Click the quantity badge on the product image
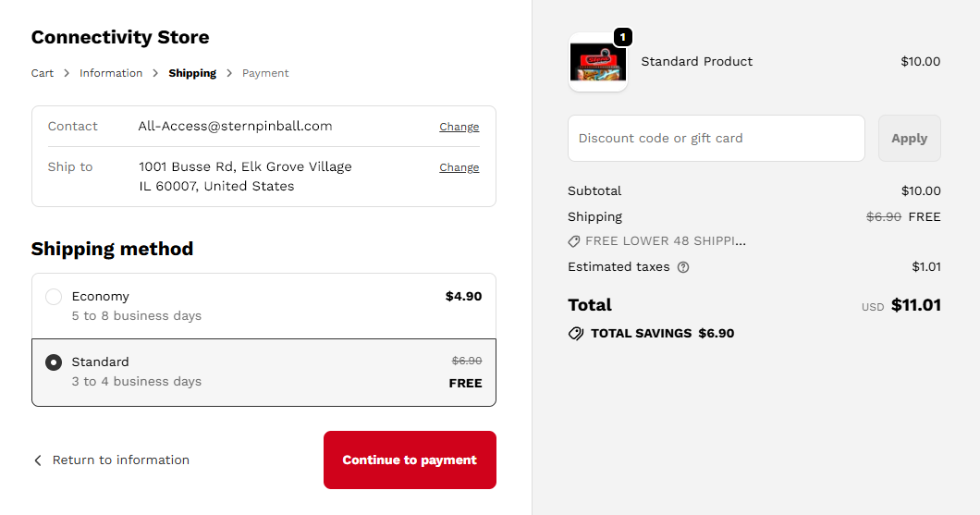The height and width of the screenshot is (515, 980). tap(623, 38)
